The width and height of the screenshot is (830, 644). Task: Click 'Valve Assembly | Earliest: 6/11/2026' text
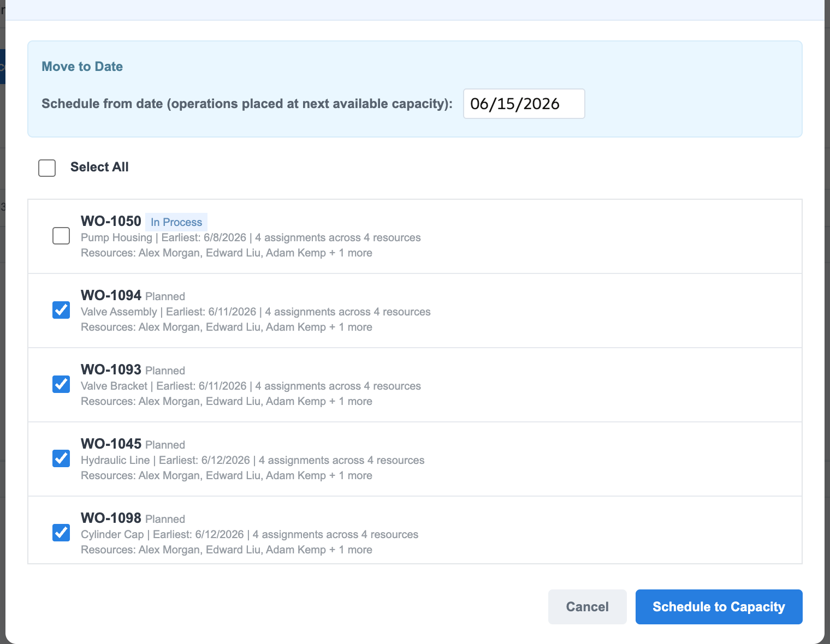tap(168, 312)
